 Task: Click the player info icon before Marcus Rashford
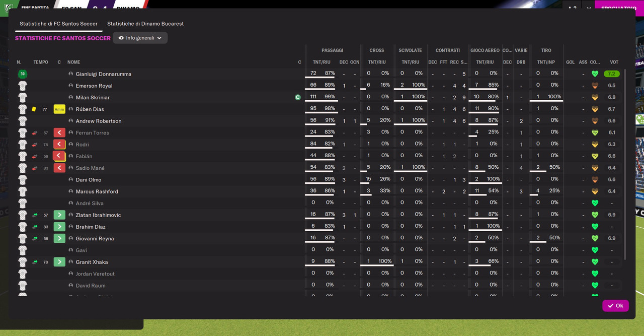[71, 191]
